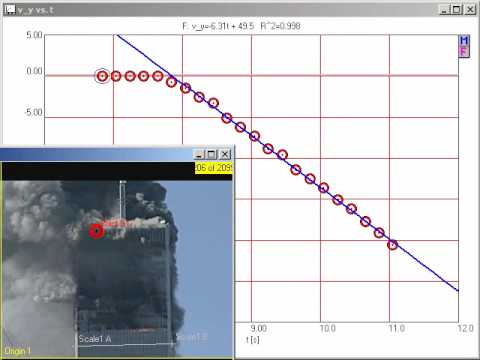
Task: Click the 0.00 value on the vertical axis
Action: click(x=34, y=71)
